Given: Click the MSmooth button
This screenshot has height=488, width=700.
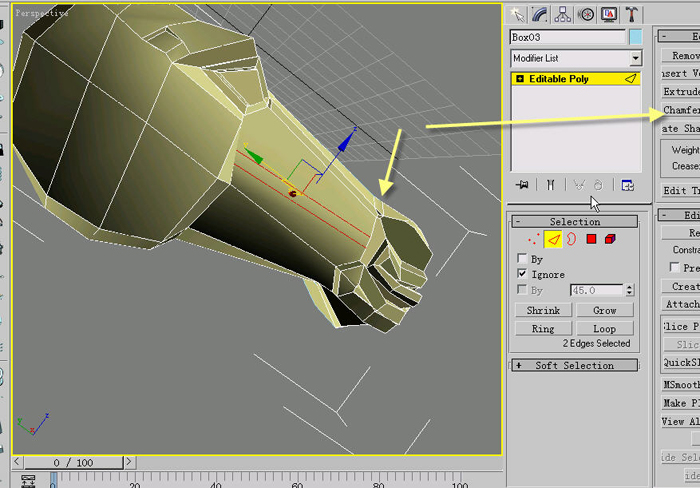Looking at the screenshot, I should [680, 384].
